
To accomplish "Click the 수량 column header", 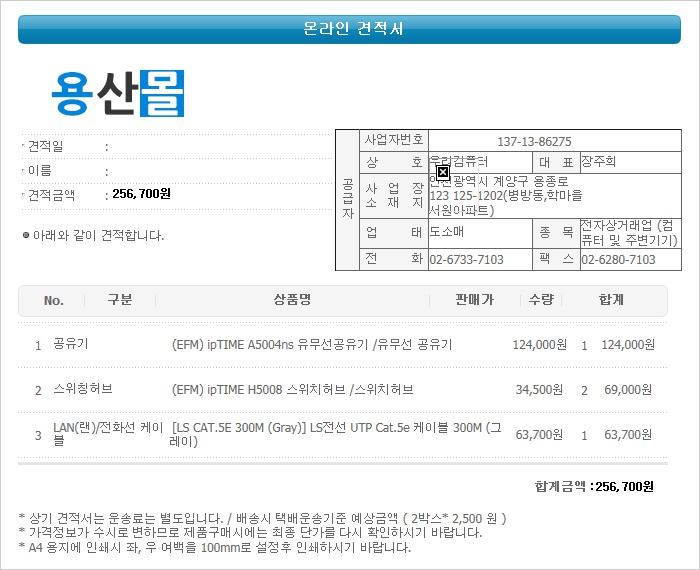I will 541,300.
